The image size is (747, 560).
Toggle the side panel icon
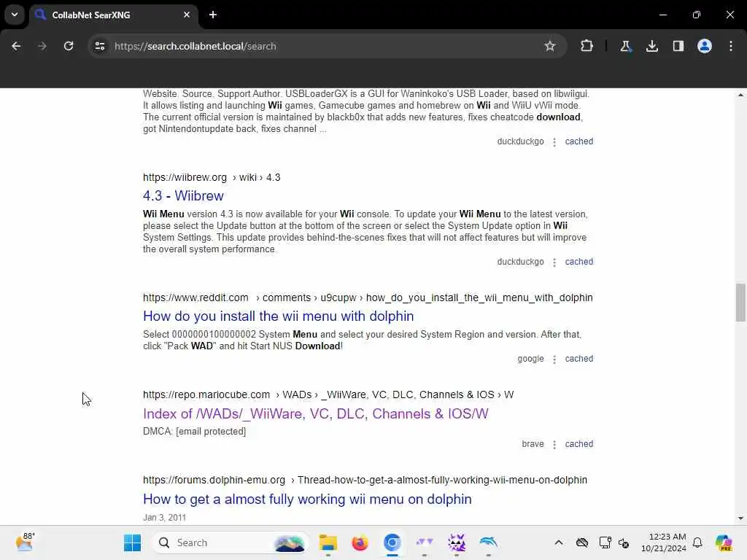[x=678, y=46]
